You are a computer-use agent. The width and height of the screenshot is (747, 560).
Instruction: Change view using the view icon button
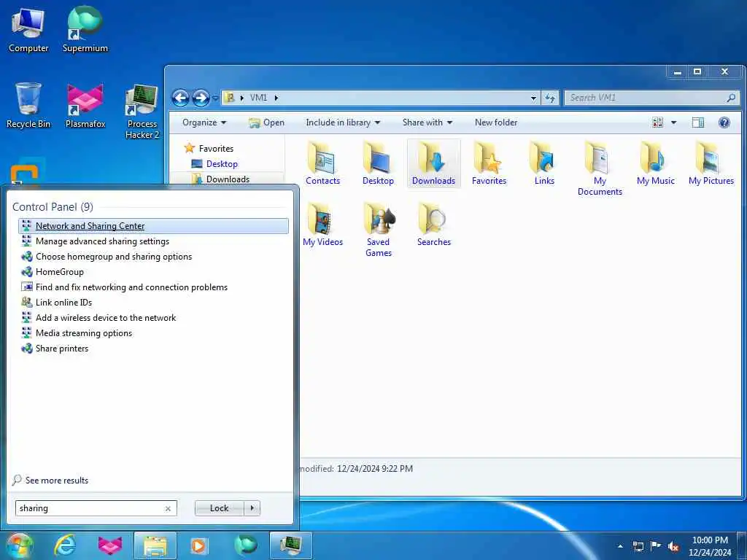[x=657, y=122]
